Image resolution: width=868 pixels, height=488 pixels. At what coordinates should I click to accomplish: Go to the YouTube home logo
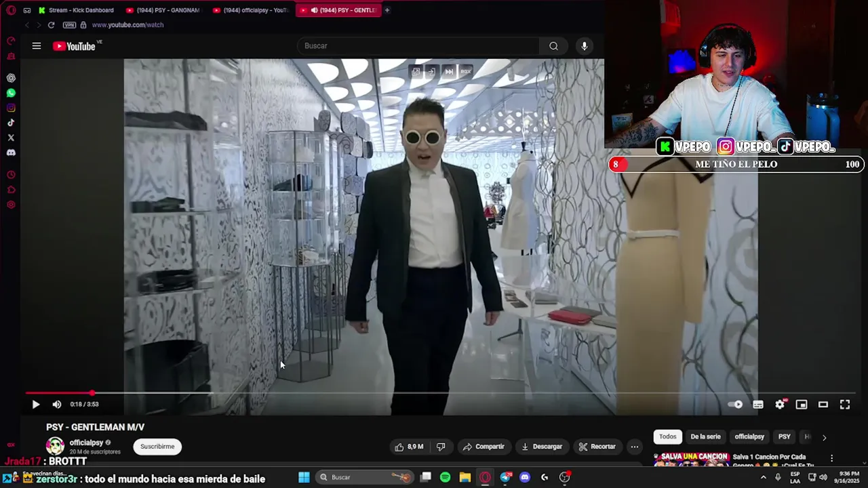pos(75,46)
